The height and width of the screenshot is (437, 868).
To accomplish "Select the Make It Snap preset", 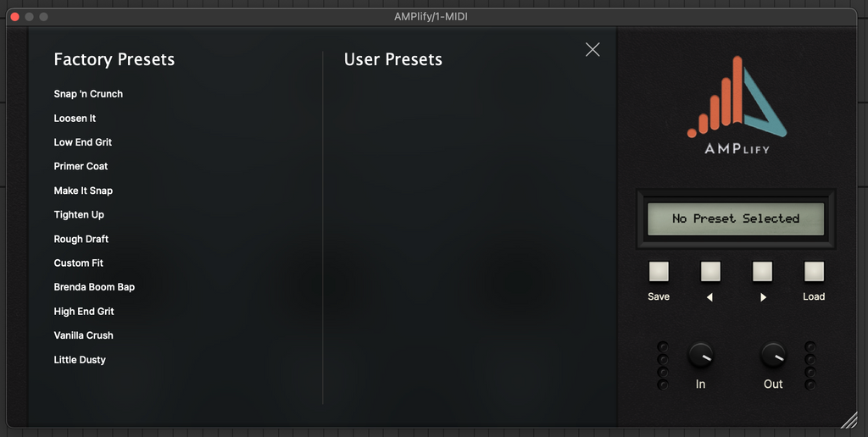I will click(83, 191).
